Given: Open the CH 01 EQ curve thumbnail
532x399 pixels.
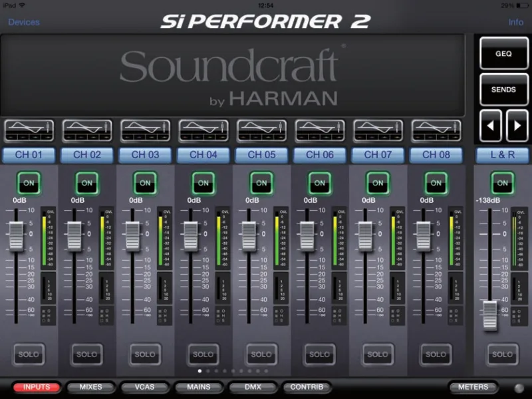Looking at the screenshot, I should (29, 130).
